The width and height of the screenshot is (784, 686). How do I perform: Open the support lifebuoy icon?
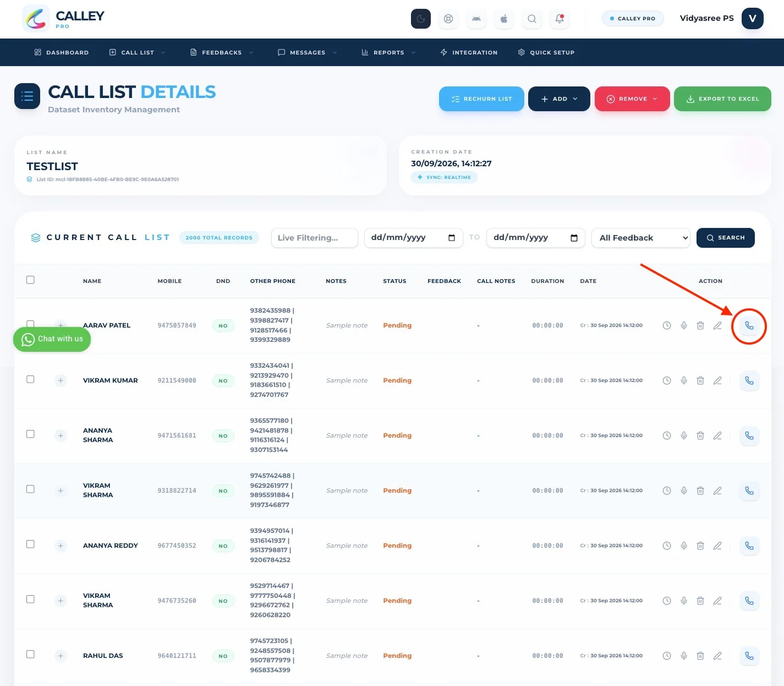[448, 19]
